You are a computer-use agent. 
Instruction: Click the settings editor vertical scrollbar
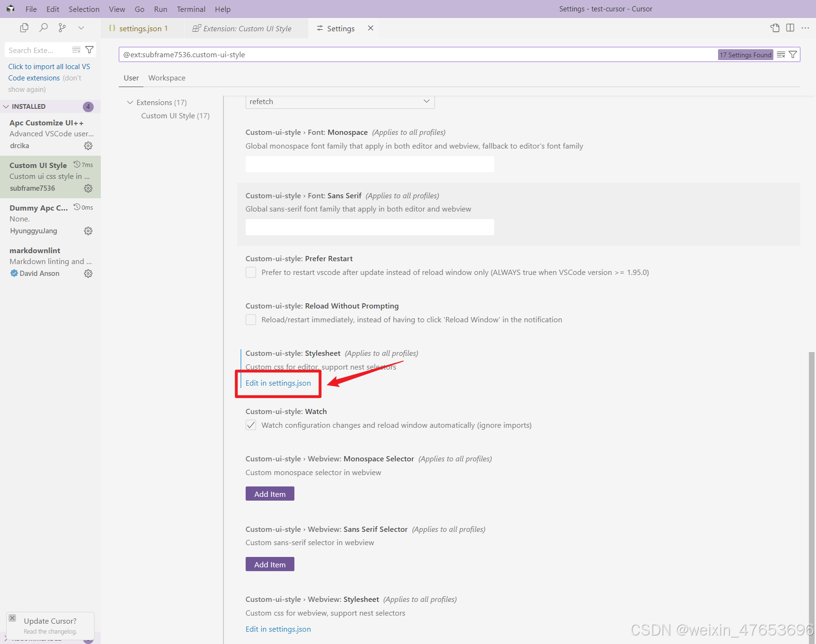[812, 497]
